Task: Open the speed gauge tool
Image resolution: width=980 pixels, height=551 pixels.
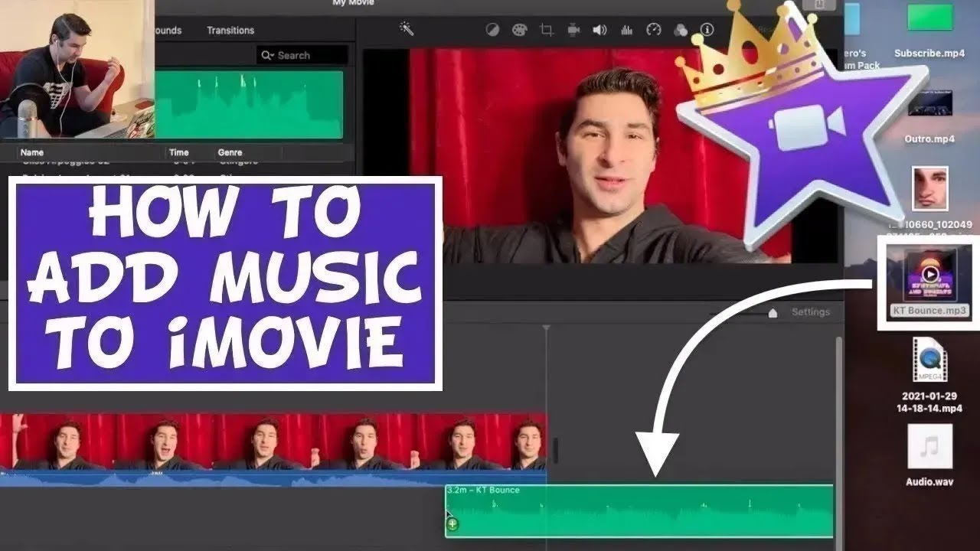Action: 653,30
